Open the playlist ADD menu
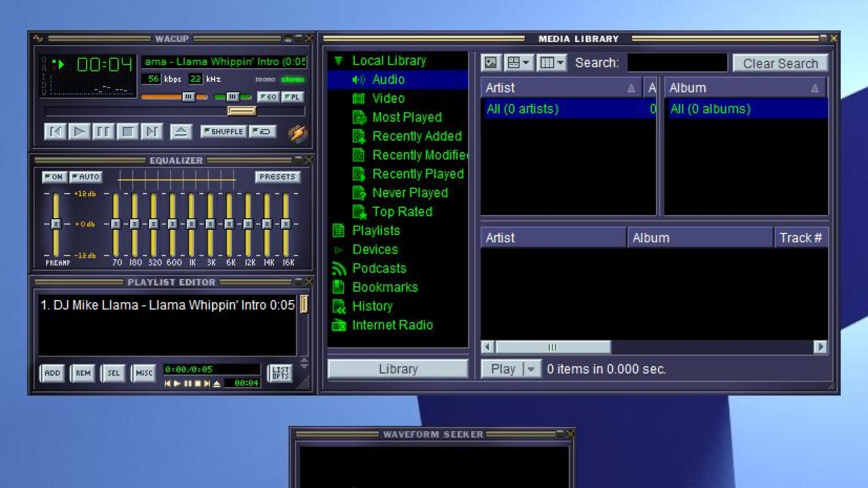Screen dimensions: 868x488 pyautogui.click(x=52, y=373)
